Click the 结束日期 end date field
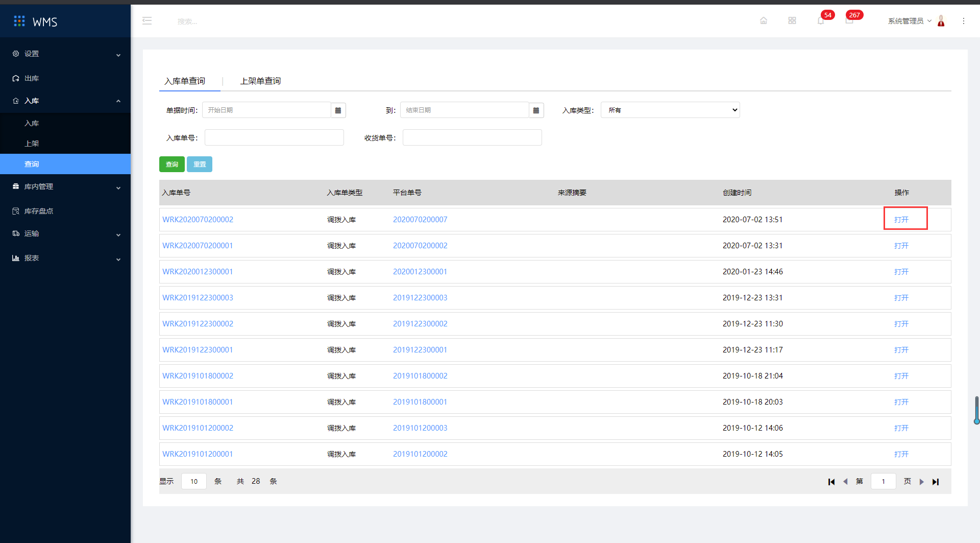This screenshot has width=980, height=543. [464, 110]
